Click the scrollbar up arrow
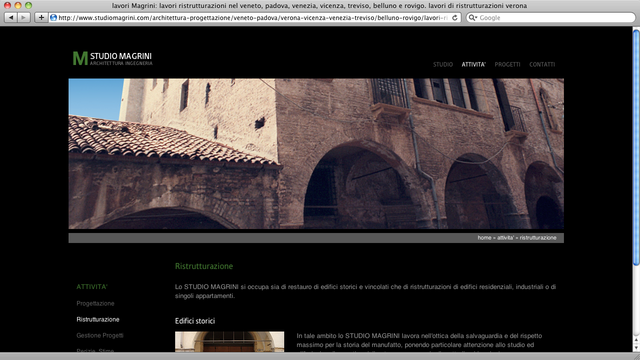 pyautogui.click(x=636, y=340)
